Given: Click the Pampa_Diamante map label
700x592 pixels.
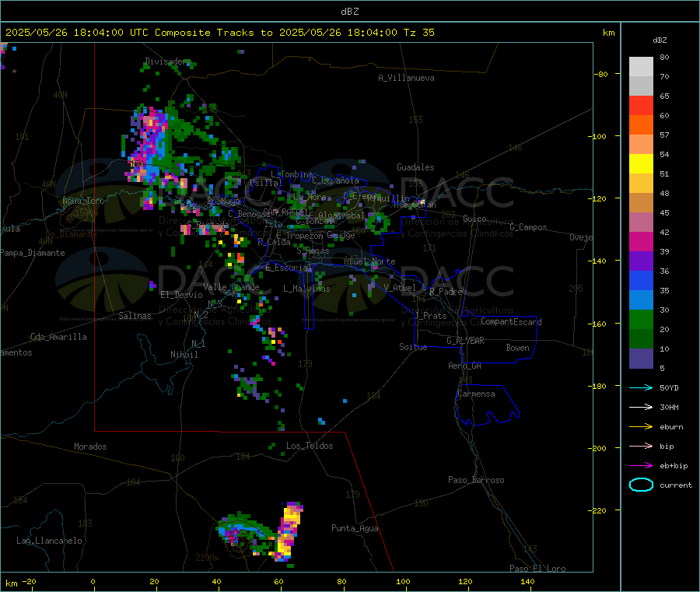Looking at the screenshot, I should tap(33, 253).
